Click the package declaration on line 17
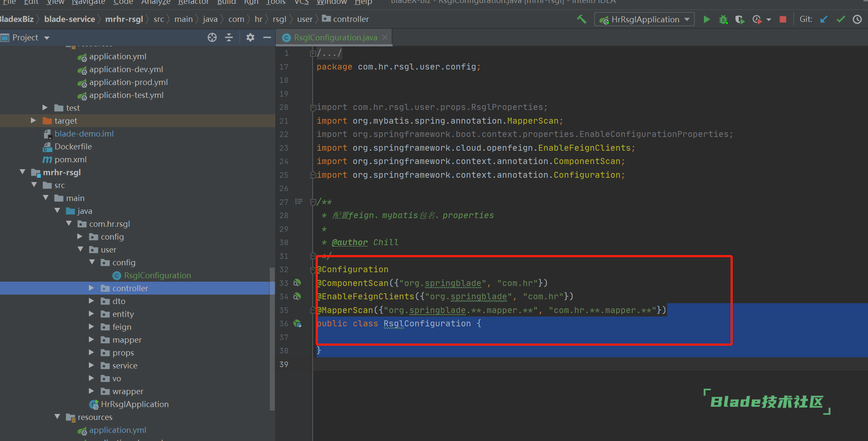Viewport: 868px width, 441px height. pos(399,67)
